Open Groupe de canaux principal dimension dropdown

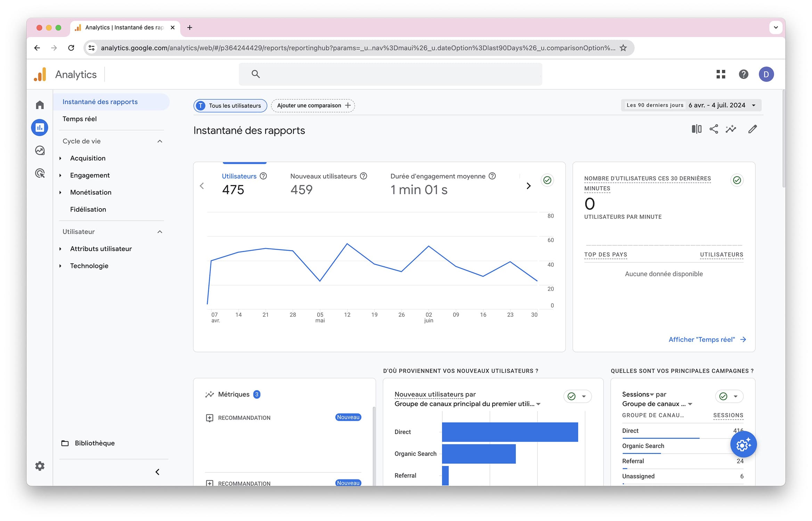[467, 404]
